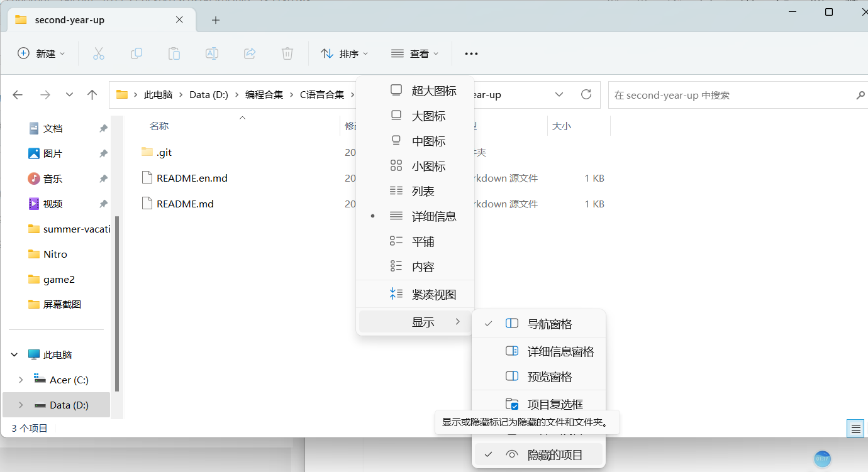The width and height of the screenshot is (868, 472).
Task: Toggle 导航窗格 navigation pane option
Action: coord(538,324)
